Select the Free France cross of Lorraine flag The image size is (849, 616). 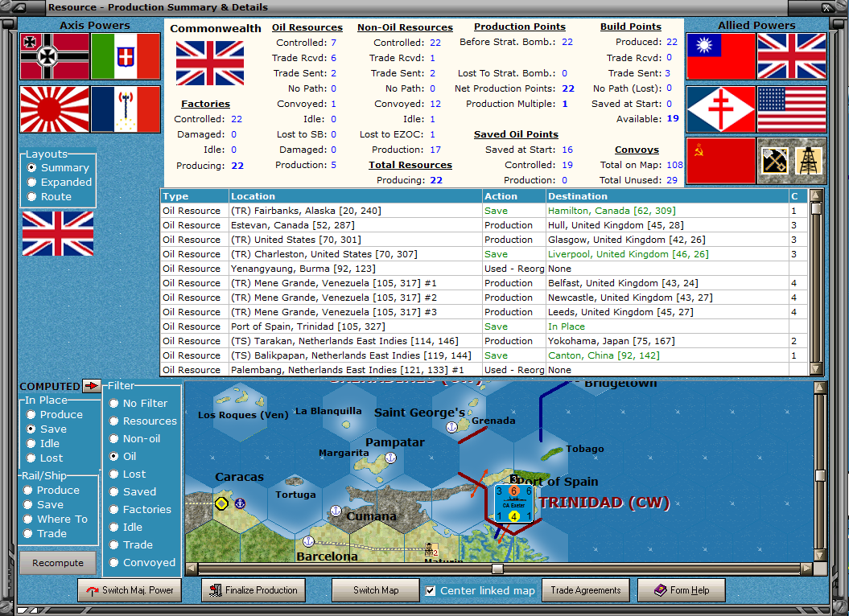click(721, 109)
